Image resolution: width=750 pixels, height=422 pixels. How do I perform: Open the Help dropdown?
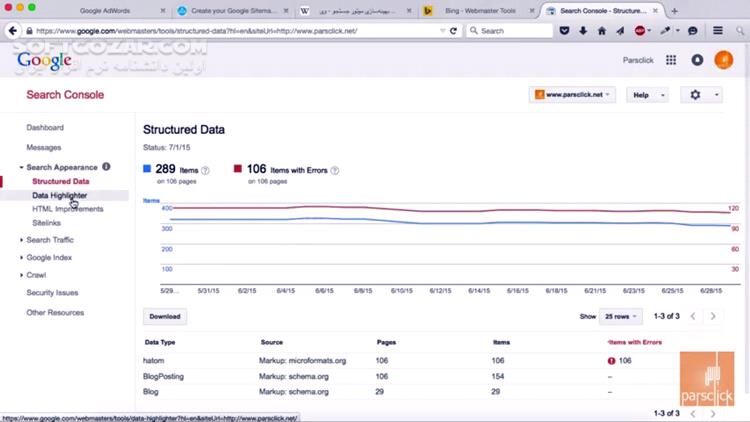click(646, 95)
